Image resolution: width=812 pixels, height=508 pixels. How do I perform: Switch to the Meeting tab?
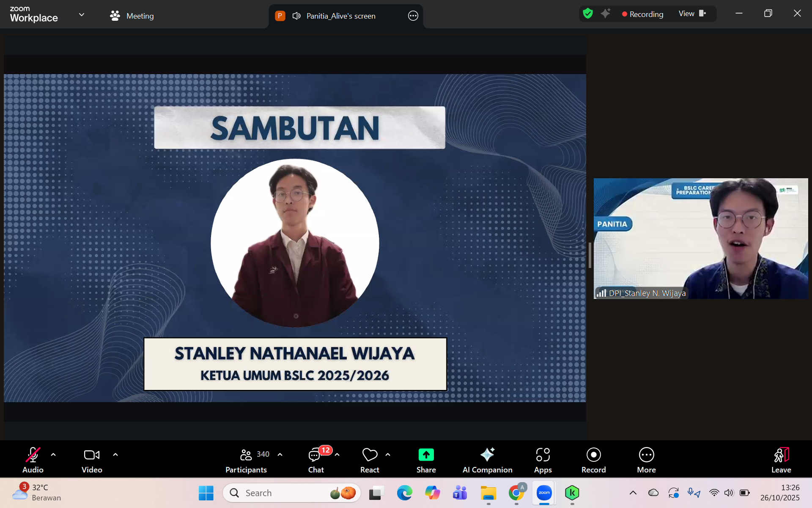pos(132,16)
